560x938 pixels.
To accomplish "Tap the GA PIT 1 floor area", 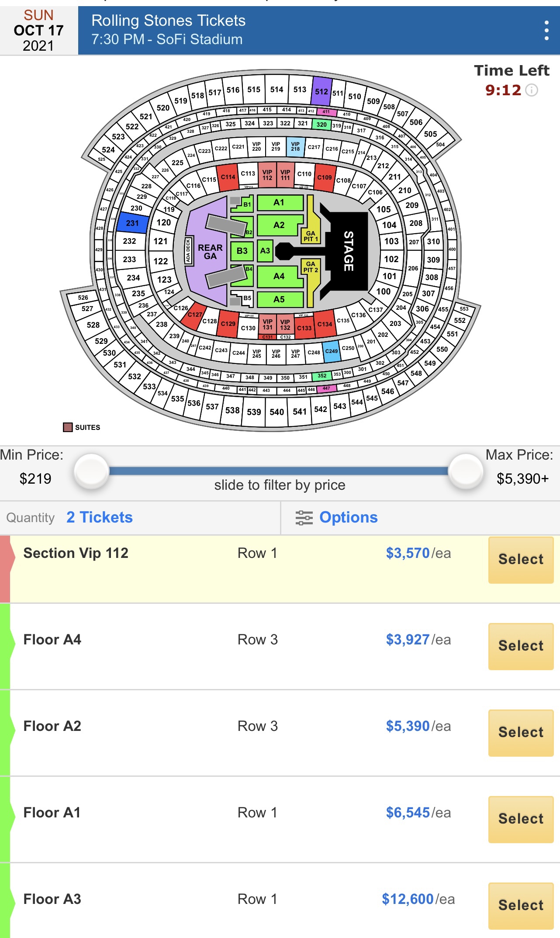I will (311, 227).
